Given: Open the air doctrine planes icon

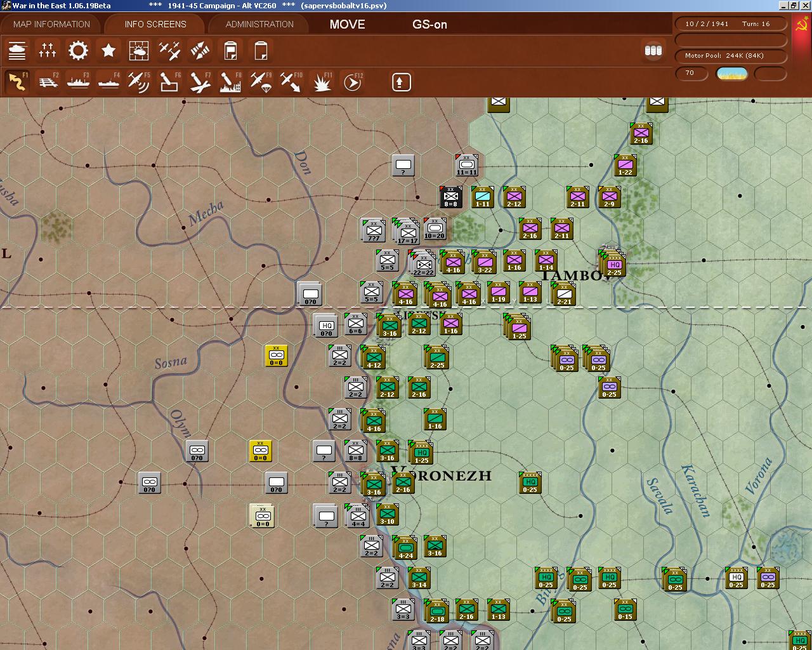Looking at the screenshot, I should pos(169,50).
